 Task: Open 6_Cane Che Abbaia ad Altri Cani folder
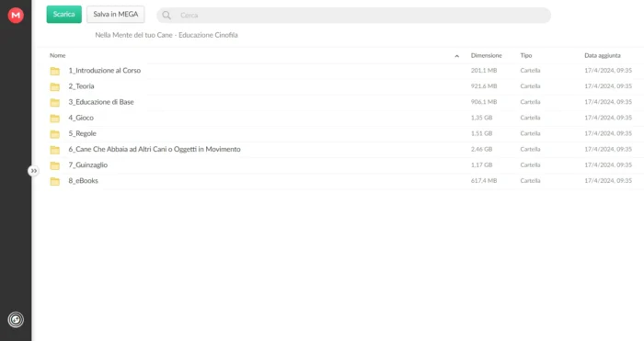(155, 149)
